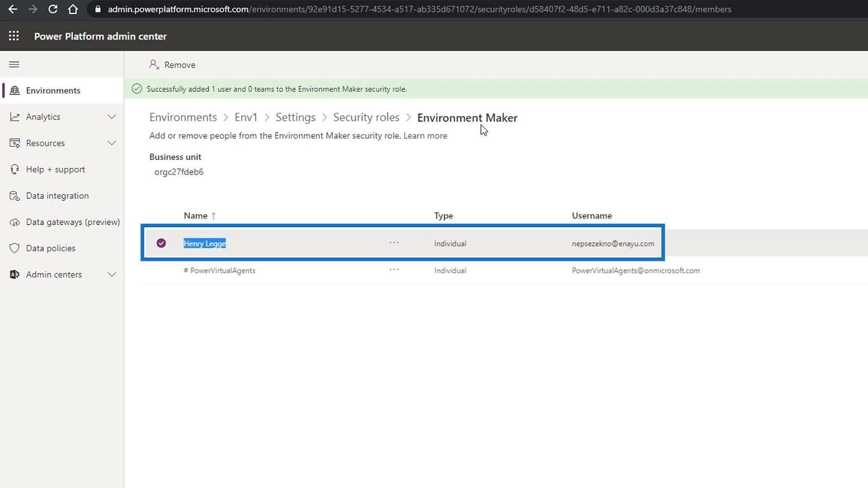Click the Resources sidebar icon
Viewport: 868px width, 488px height.
(15, 143)
